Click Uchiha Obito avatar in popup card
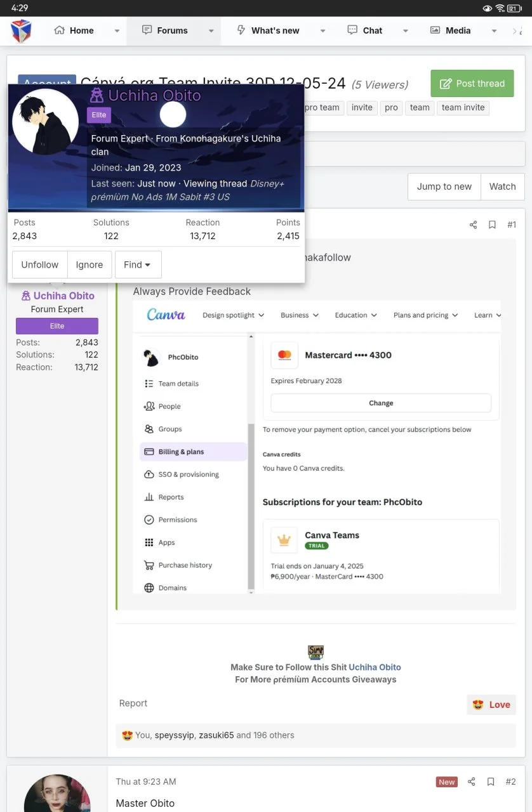The image size is (532, 812). tap(45, 122)
